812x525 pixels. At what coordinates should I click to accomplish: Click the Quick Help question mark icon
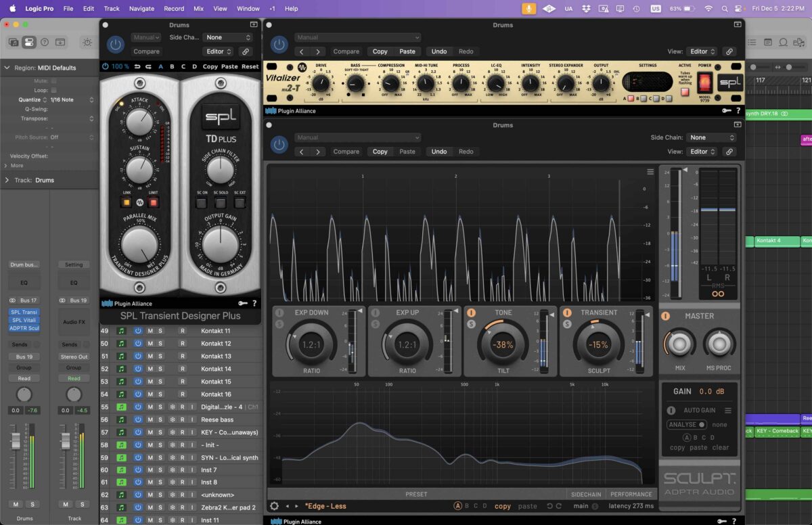coord(45,42)
